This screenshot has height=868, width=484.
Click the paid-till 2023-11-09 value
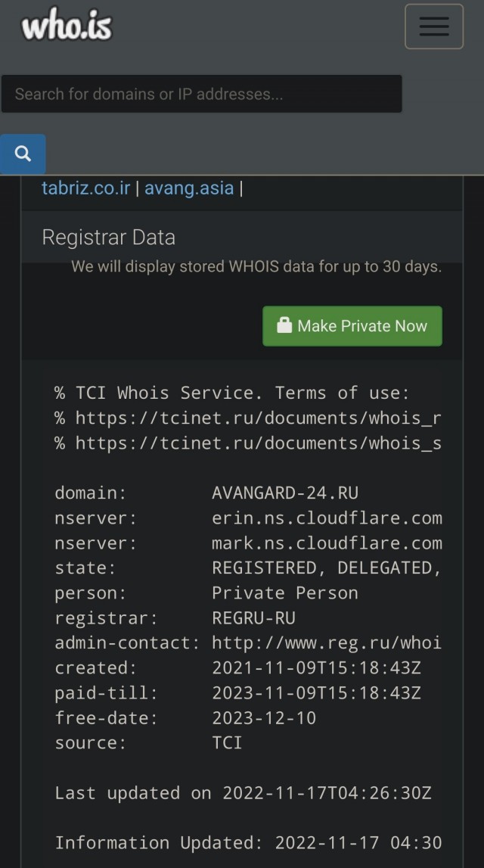pyautogui.click(x=316, y=693)
